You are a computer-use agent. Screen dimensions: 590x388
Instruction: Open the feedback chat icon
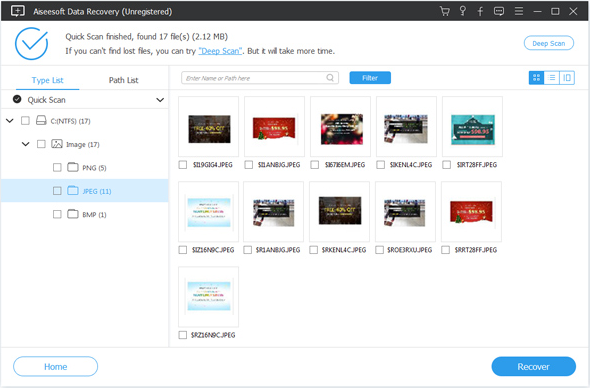coord(499,11)
